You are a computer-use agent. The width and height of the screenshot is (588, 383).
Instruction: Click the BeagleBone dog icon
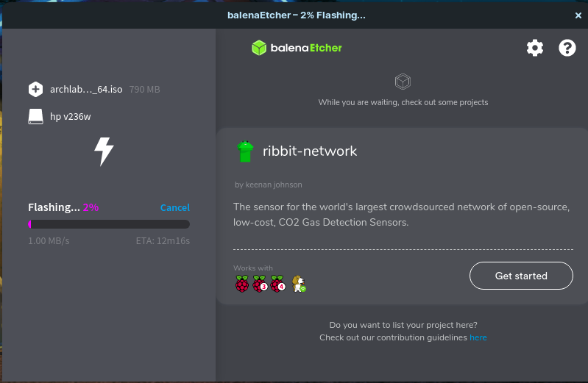(299, 284)
